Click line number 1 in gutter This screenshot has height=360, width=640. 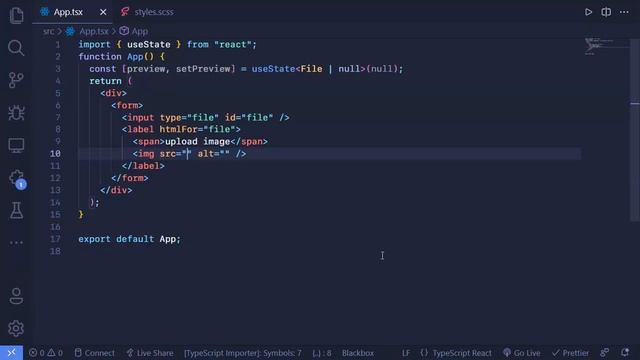click(x=58, y=44)
